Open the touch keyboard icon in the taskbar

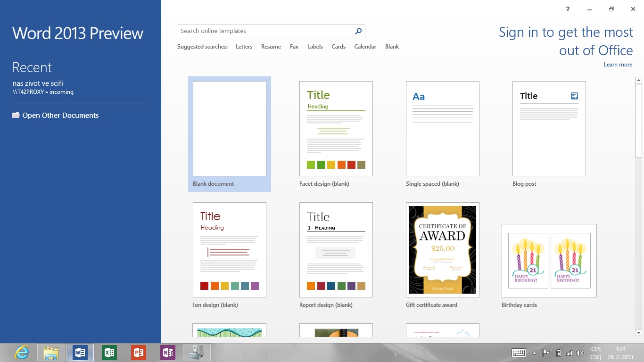tap(519, 353)
